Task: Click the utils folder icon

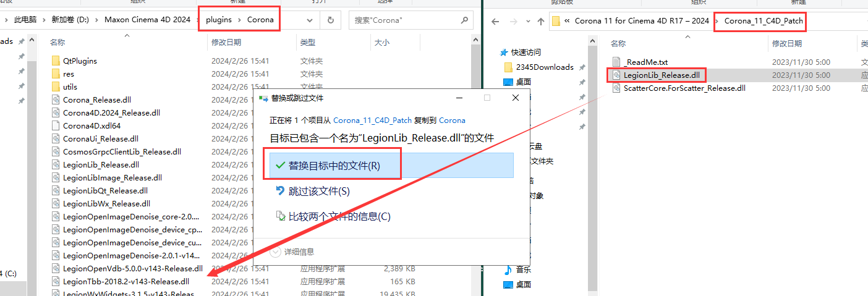Action: click(56, 87)
